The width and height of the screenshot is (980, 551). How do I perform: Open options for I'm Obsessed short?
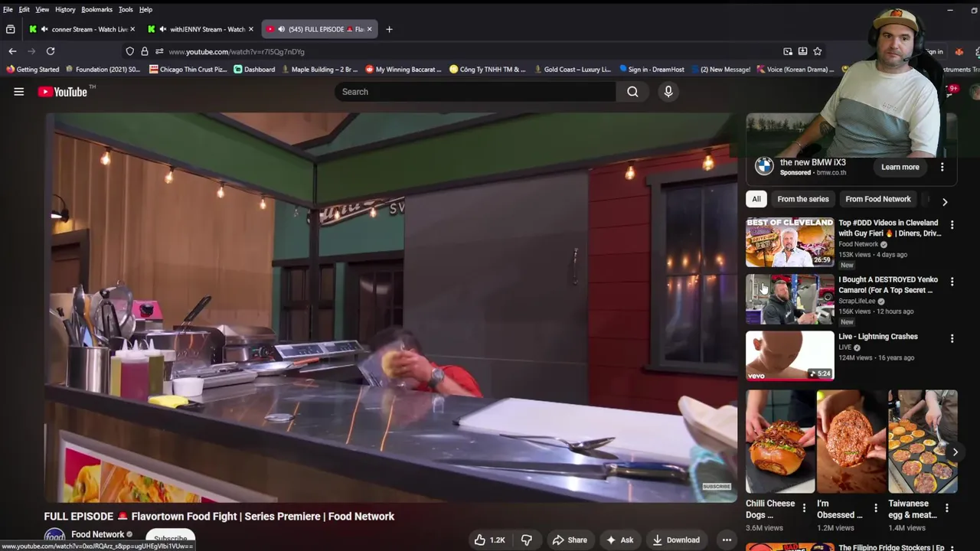pyautogui.click(x=876, y=507)
